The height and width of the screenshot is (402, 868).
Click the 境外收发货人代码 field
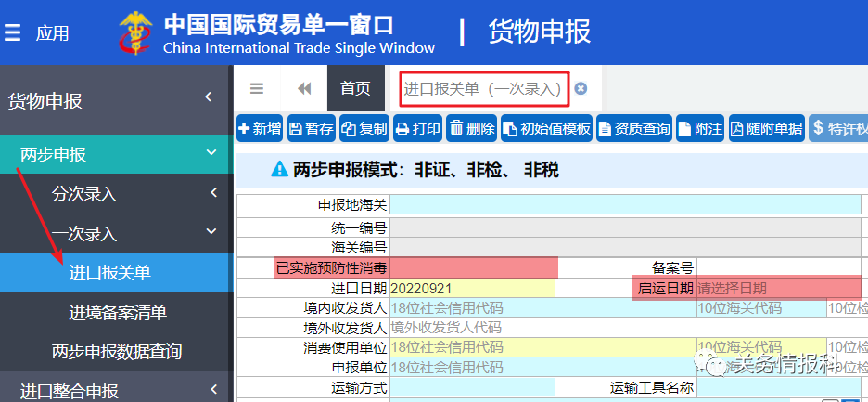coord(629,327)
